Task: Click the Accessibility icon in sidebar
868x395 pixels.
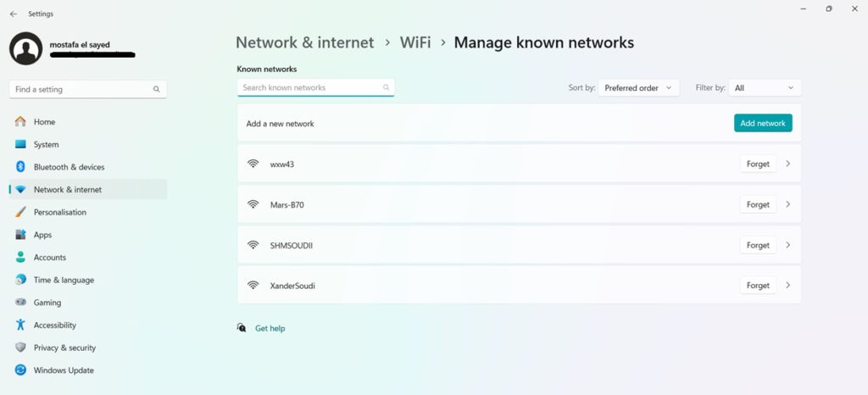Action: [20, 325]
